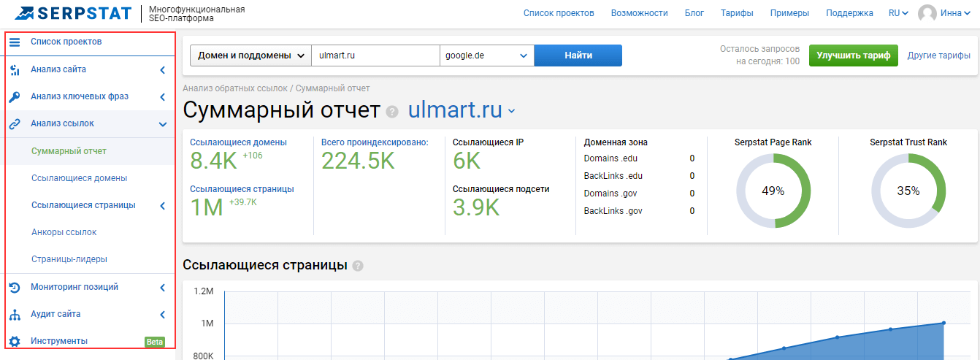980x360 pixels.
Task: Open Список проектов in top navigation
Action: pyautogui.click(x=559, y=13)
